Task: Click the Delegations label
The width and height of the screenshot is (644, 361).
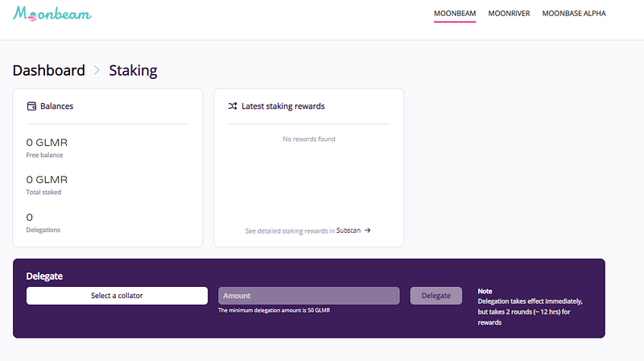Action: point(43,230)
